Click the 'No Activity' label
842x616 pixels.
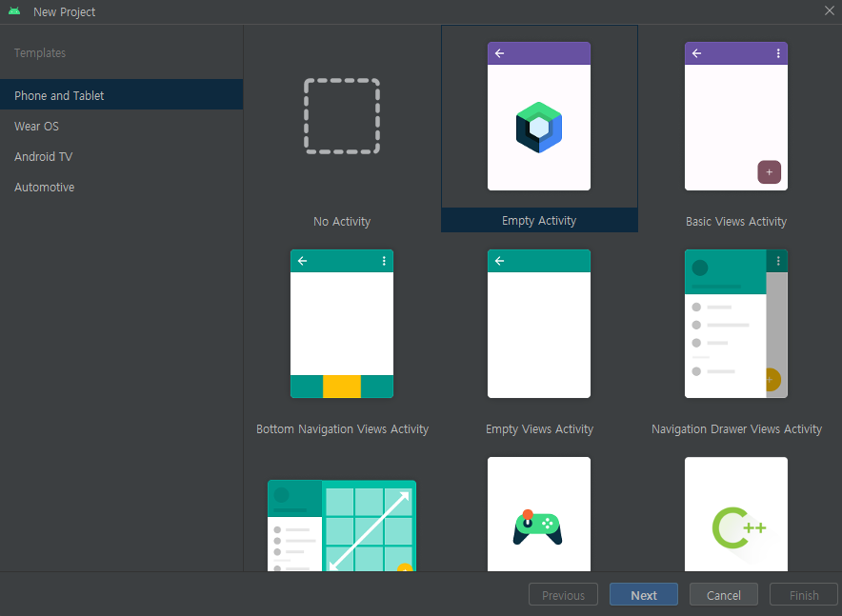coord(342,222)
